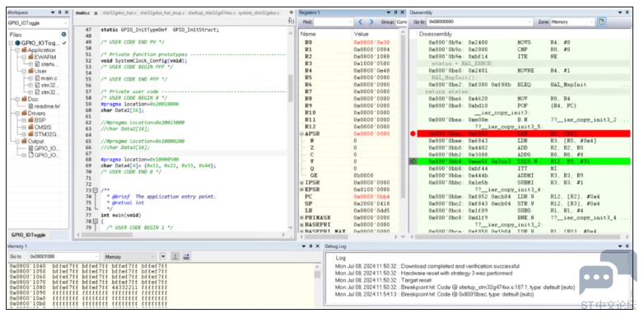Viewport: 644px width, 318px height.
Task: Click the readme.txt file icon
Action: (30, 105)
